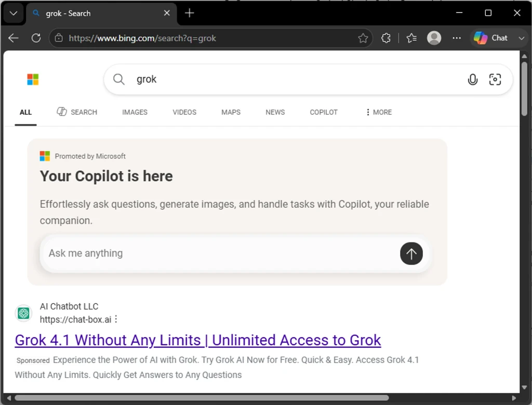Open the chat-box.ai URL link
Image resolution: width=532 pixels, height=405 pixels.
pyautogui.click(x=75, y=319)
